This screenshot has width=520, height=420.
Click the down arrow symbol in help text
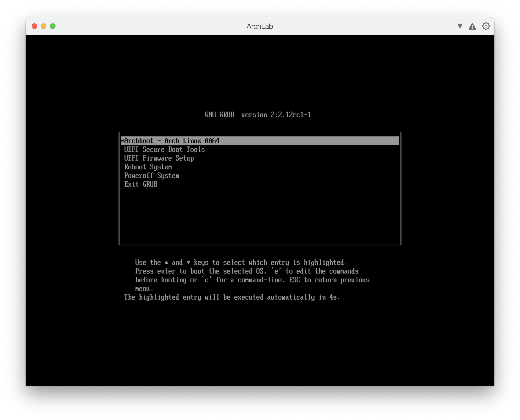point(188,262)
